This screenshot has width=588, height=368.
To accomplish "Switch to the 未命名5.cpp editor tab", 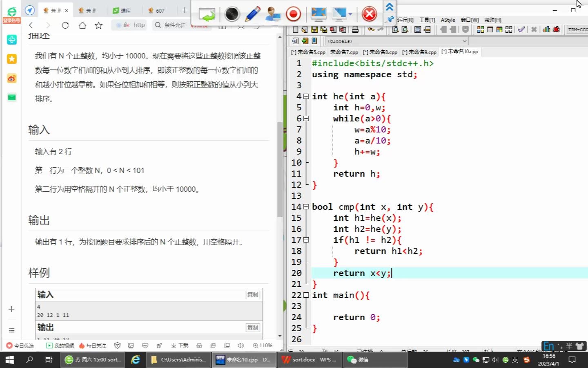I will (x=308, y=52).
